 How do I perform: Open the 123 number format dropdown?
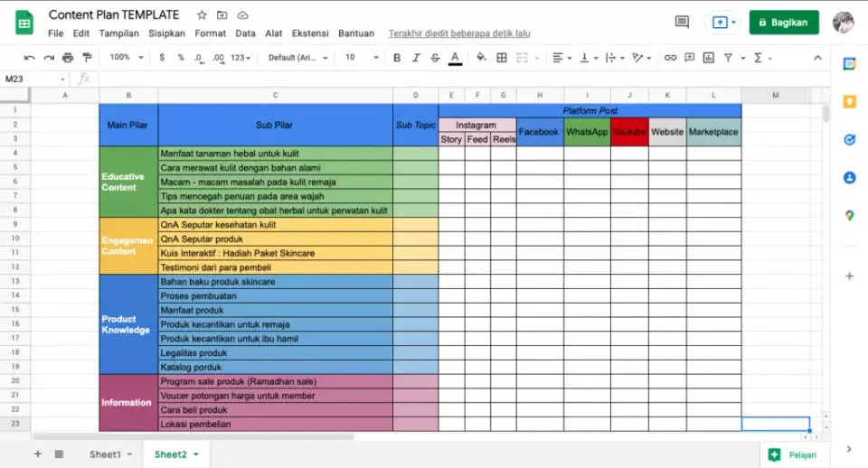(x=241, y=58)
